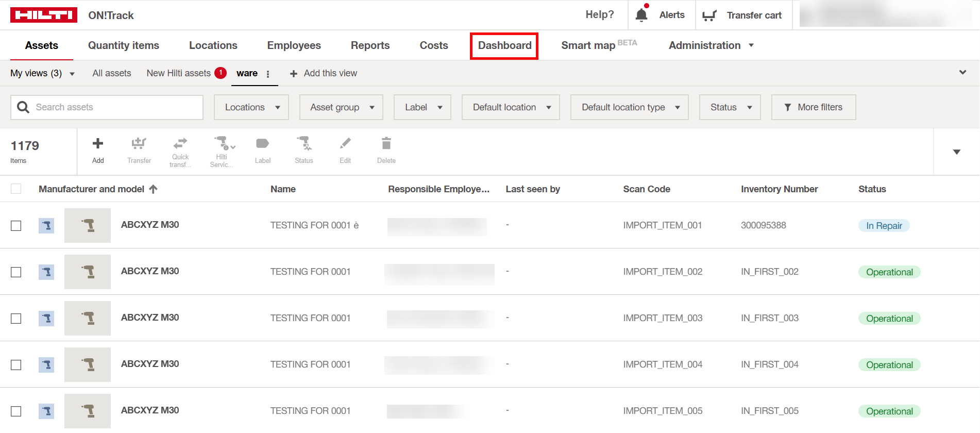Check the row for IMPORT_ITEM_001
Screen dimensions: 980x433
point(16,226)
